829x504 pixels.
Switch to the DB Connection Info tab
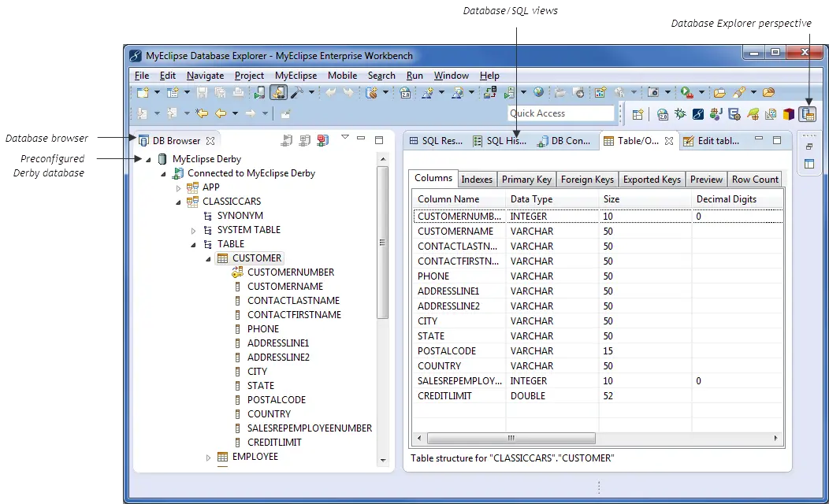click(564, 141)
